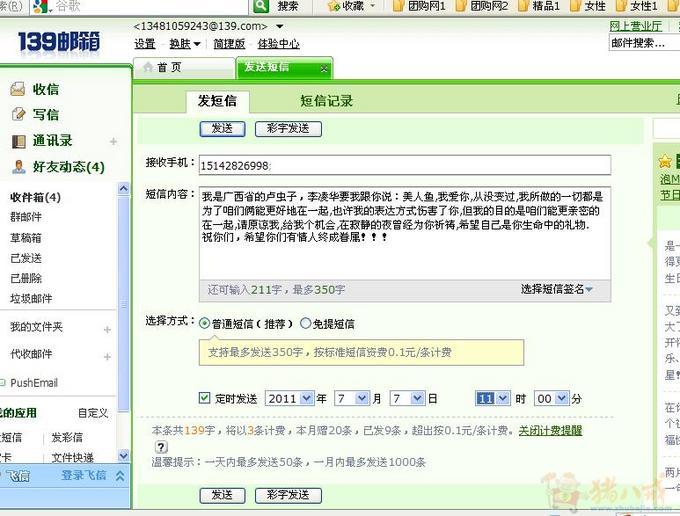680x516 pixels.
Task: Open 垃圾邮件 spam folder
Action: pos(31,298)
